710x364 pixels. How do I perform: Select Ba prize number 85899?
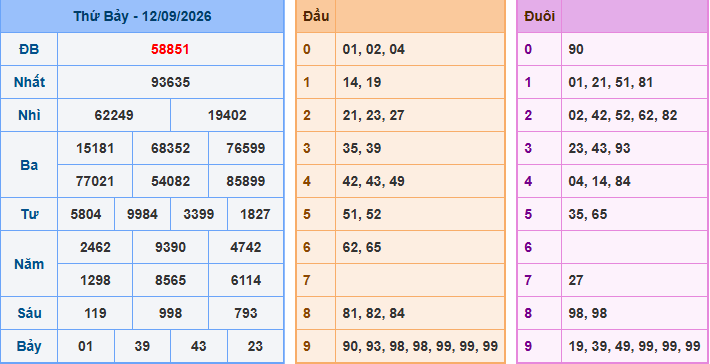(246, 182)
